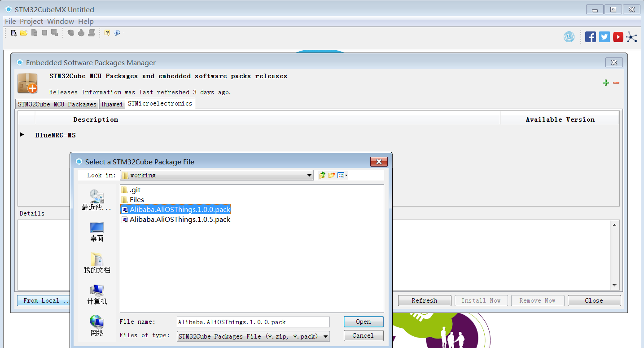Open the 'Look in' working folder dropdown
Image resolution: width=644 pixels, height=348 pixels.
click(x=217, y=175)
